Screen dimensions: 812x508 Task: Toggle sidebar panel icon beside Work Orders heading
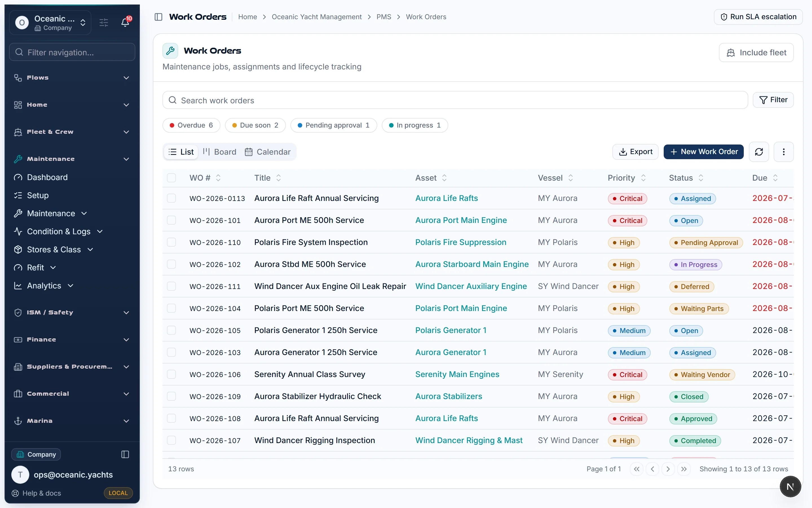coord(158,17)
